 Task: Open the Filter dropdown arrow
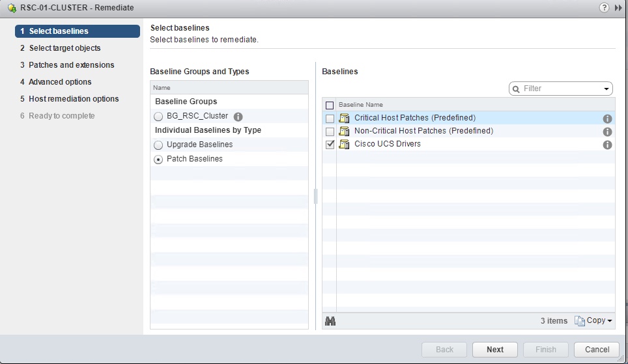(607, 89)
